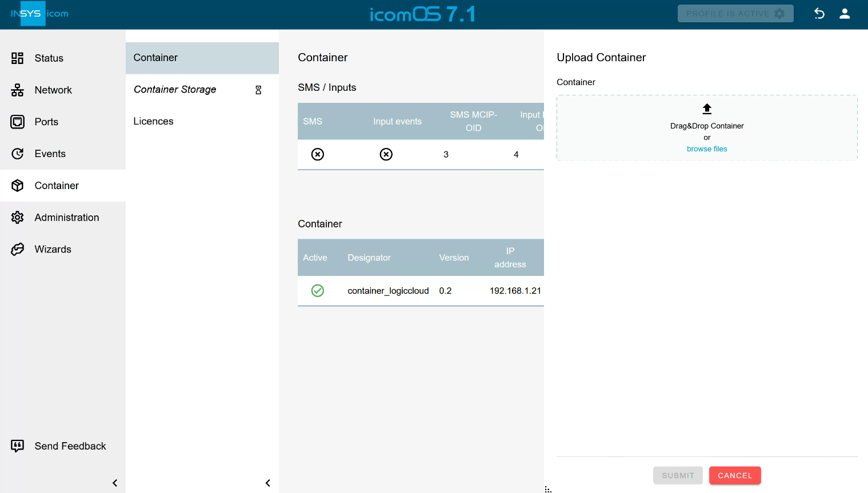Open the Wizards icon
The image size is (868, 493).
pos(18,249)
